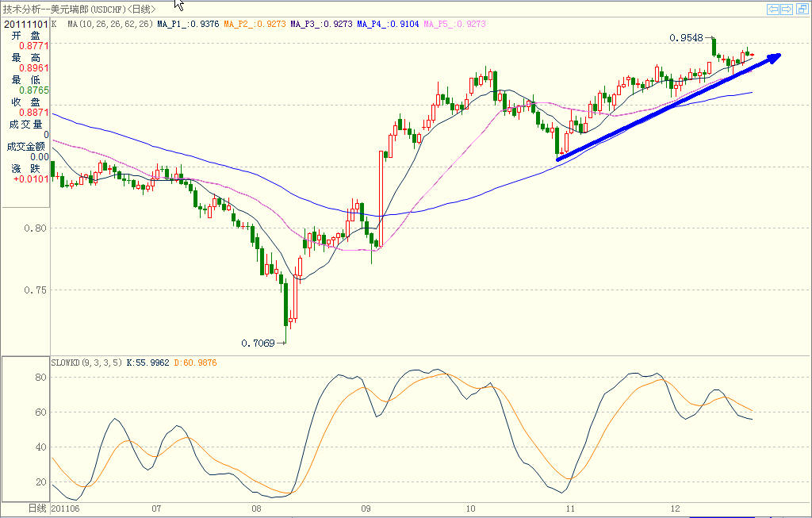Click the 0.80 price axis label
The width and height of the screenshot is (812, 518).
pyautogui.click(x=35, y=228)
